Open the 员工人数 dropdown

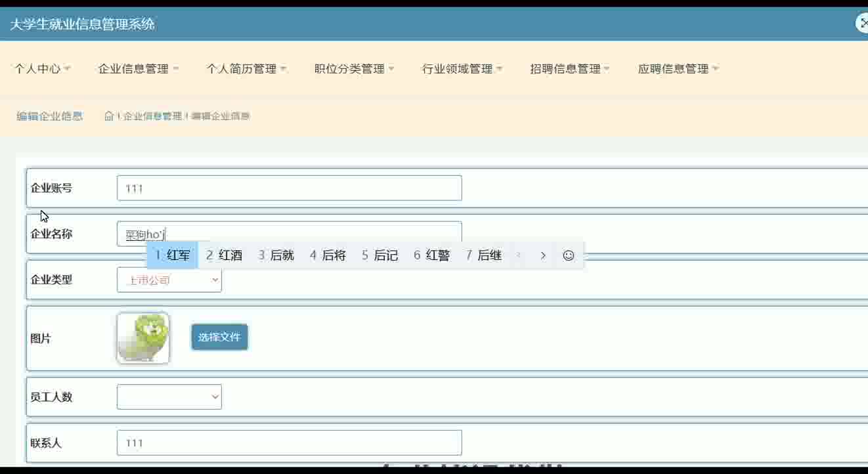169,397
